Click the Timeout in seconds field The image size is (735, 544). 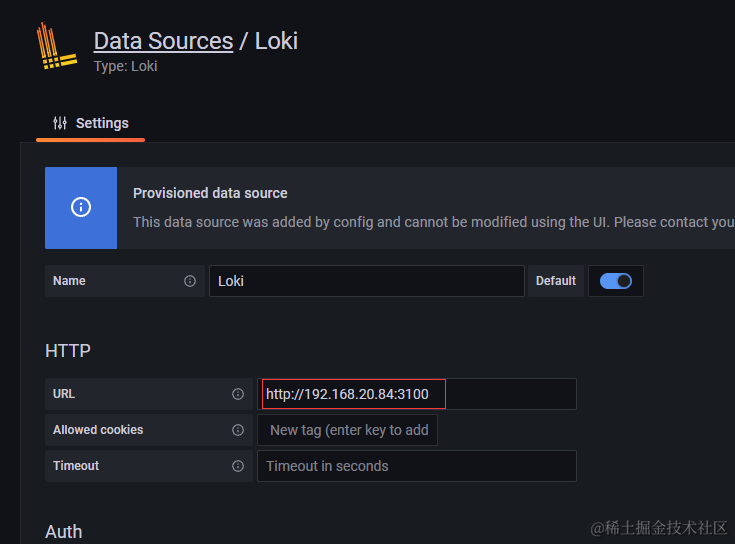[x=417, y=466]
